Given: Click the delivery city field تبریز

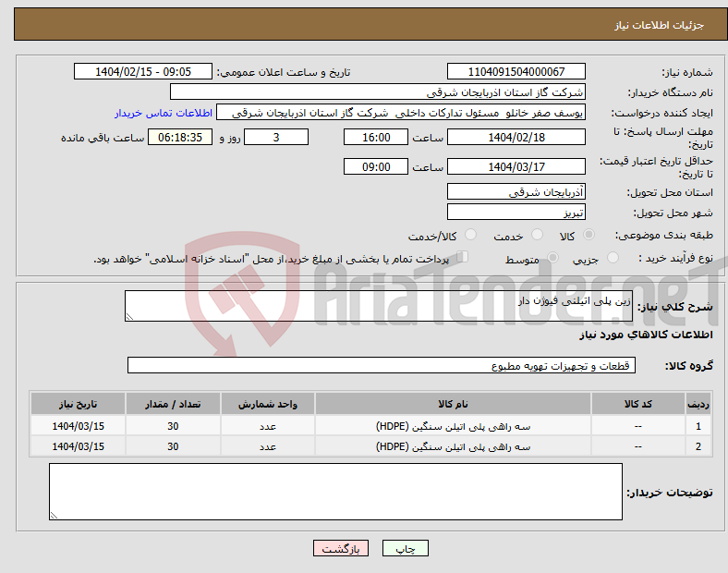Looking at the screenshot, I should (516, 212).
